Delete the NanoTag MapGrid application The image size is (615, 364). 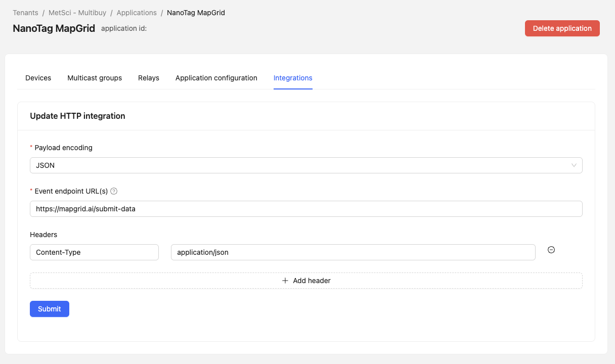click(x=562, y=28)
